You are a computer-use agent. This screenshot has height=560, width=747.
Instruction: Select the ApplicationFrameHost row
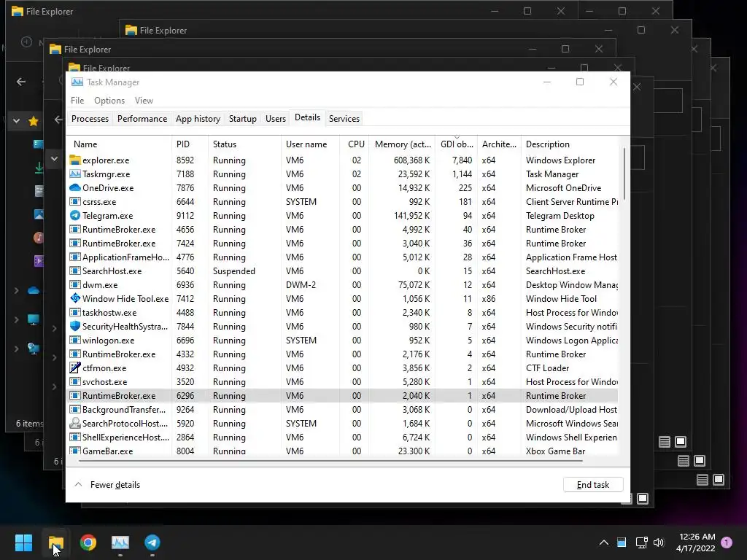click(x=343, y=257)
